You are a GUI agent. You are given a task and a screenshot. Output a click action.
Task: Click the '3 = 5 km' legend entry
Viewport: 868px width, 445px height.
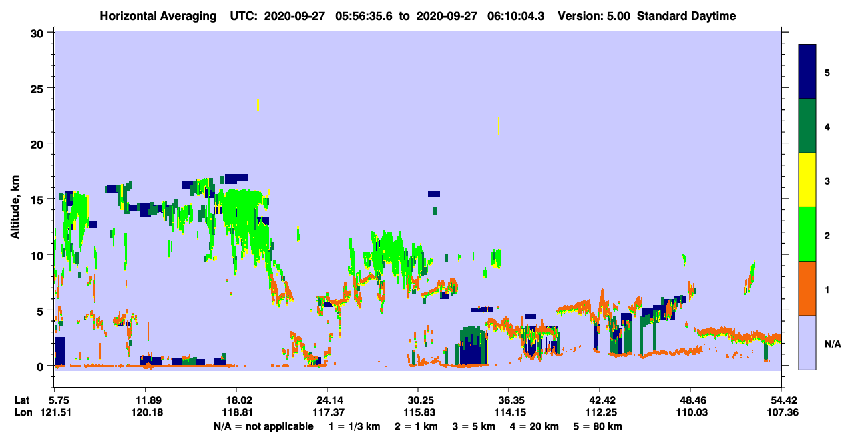(x=475, y=426)
